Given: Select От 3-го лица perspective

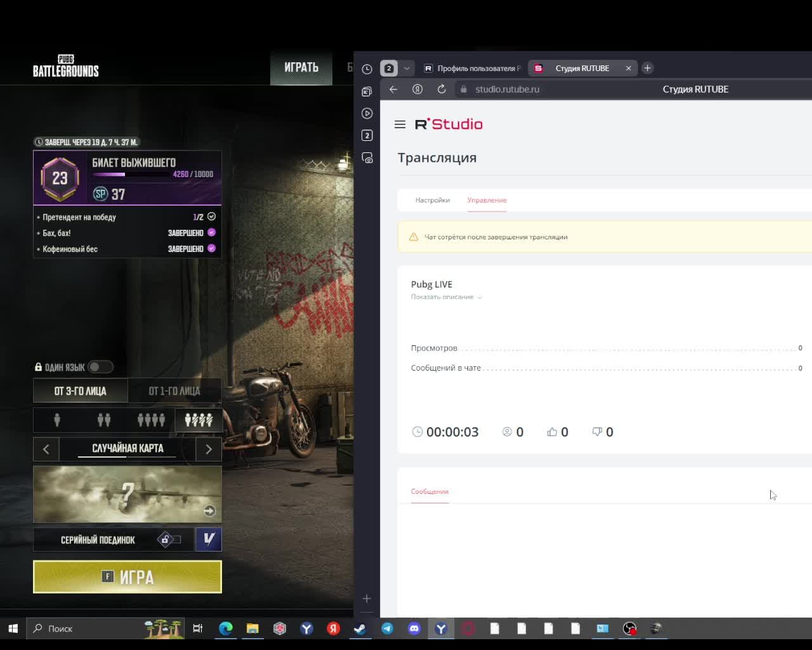Looking at the screenshot, I should pyautogui.click(x=80, y=391).
